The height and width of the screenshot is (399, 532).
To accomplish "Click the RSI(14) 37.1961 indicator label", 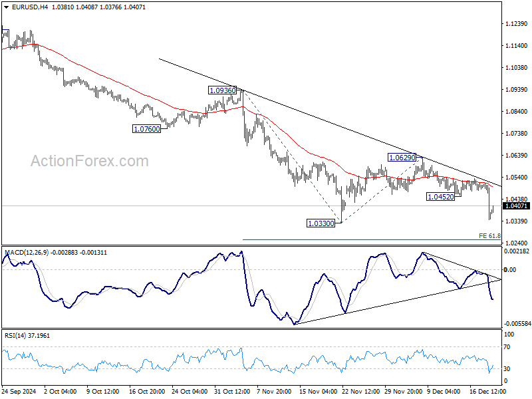I will point(27,336).
